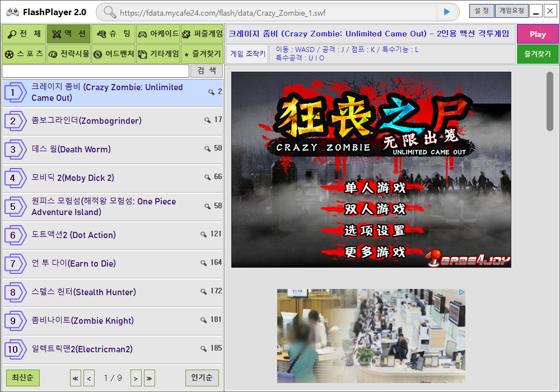Screen dimensions: 560x392
Task: Sort list by 인기순 popularity
Action: [202, 377]
